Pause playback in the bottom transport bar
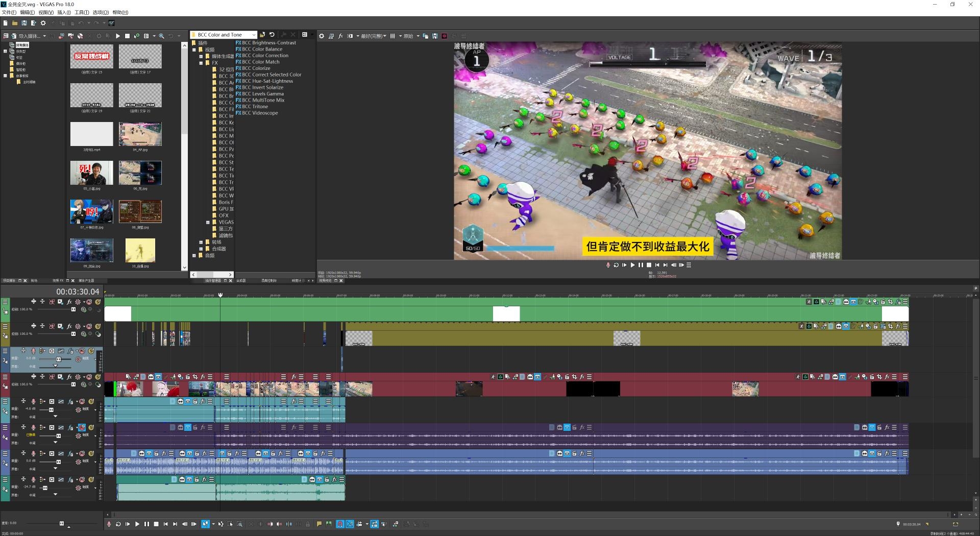This screenshot has height=536, width=980. (x=146, y=524)
